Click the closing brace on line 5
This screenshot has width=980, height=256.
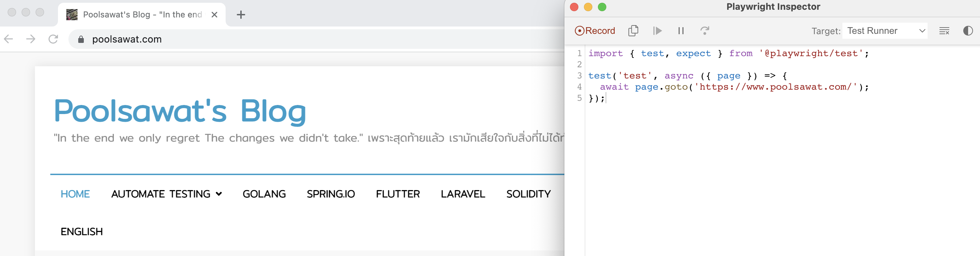click(597, 98)
